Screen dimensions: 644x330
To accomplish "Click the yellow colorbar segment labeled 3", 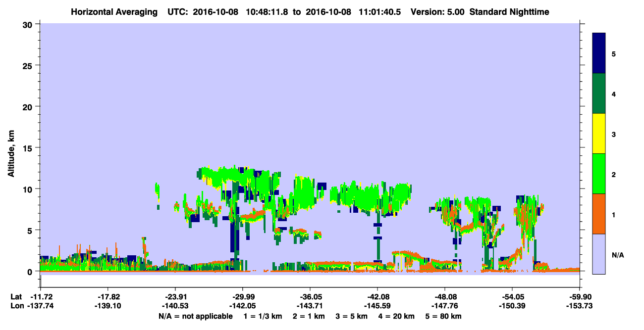I will tap(599, 134).
